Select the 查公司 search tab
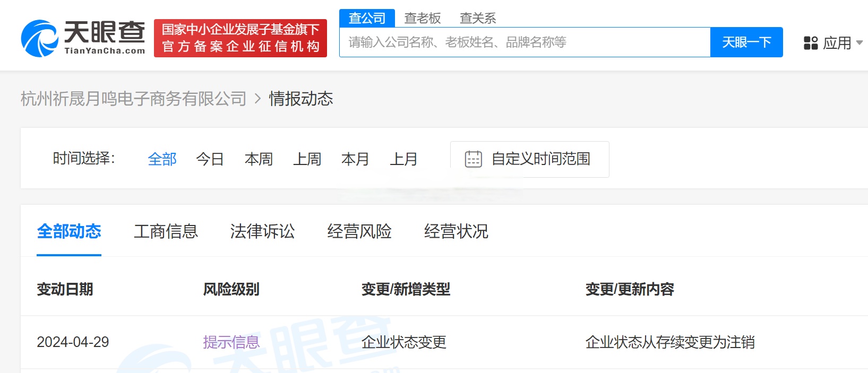 point(367,19)
